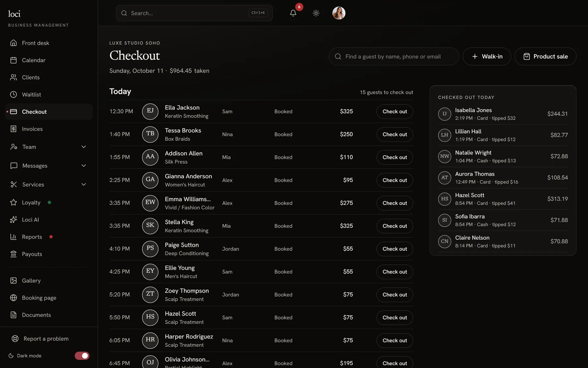588x368 pixels.
Task: Open the Booking page globe icon
Action: click(13, 298)
